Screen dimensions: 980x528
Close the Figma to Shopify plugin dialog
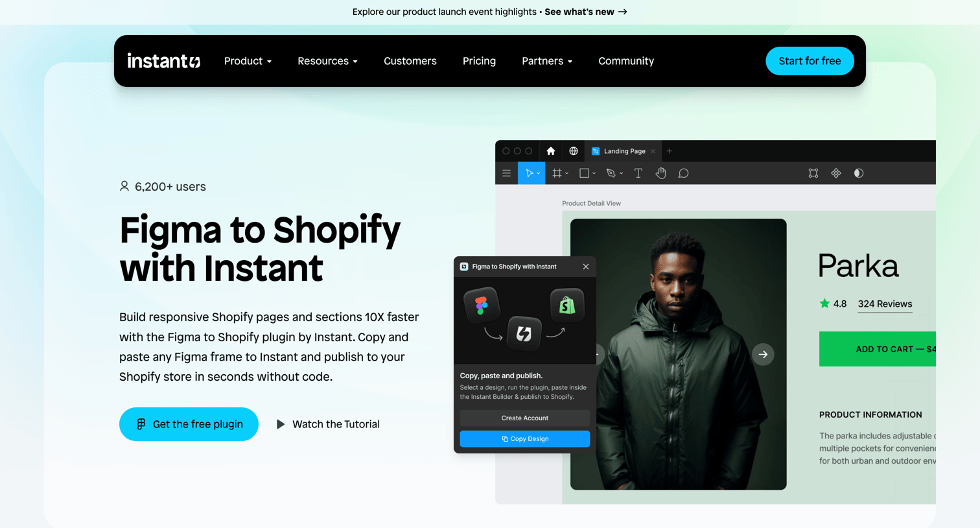pyautogui.click(x=586, y=267)
